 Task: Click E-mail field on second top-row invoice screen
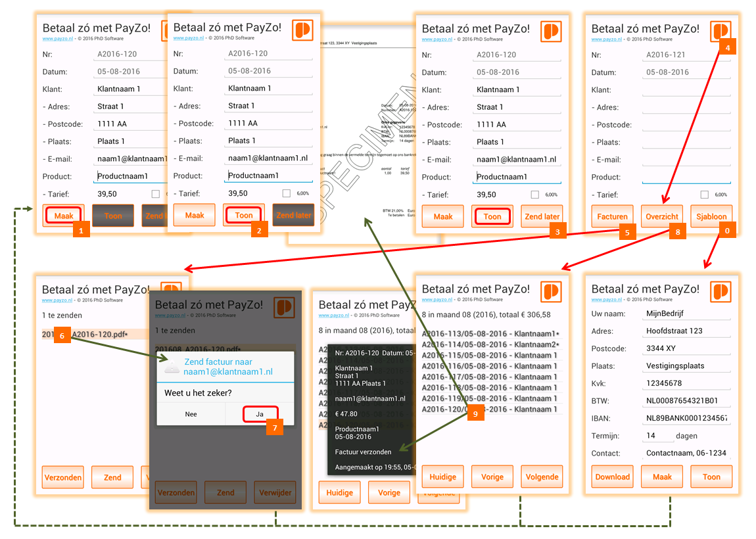(269, 158)
